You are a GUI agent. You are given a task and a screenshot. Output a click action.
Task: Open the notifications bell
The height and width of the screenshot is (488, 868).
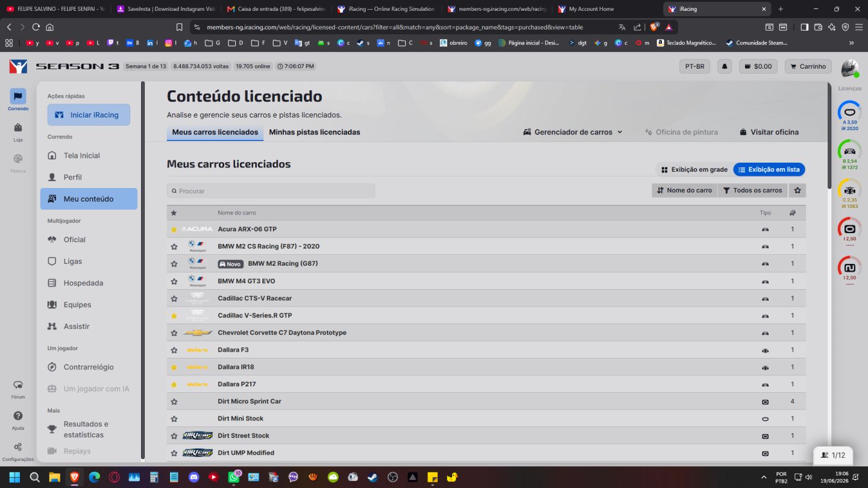pos(725,66)
